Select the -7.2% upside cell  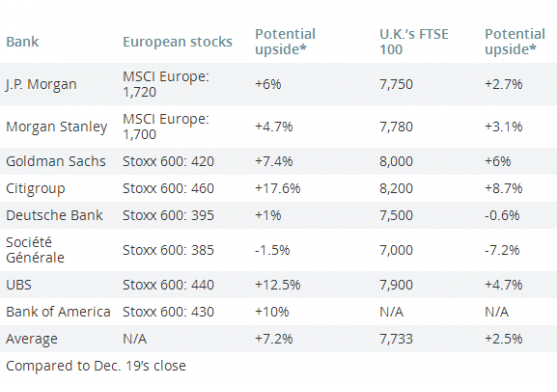[x=502, y=250]
